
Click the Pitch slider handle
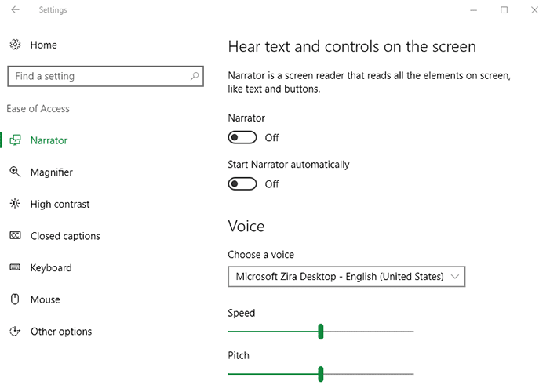pyautogui.click(x=321, y=374)
